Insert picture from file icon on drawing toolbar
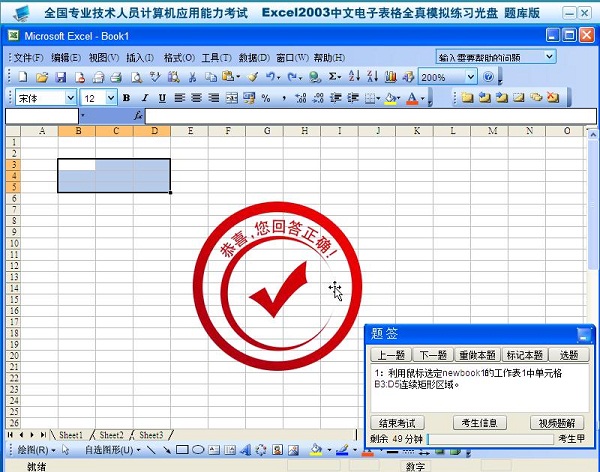The height and width of the screenshot is (472, 600). 293,450
